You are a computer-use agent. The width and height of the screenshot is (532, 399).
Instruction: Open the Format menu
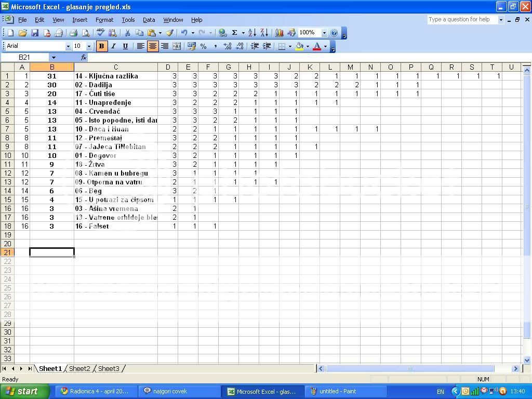(104, 20)
